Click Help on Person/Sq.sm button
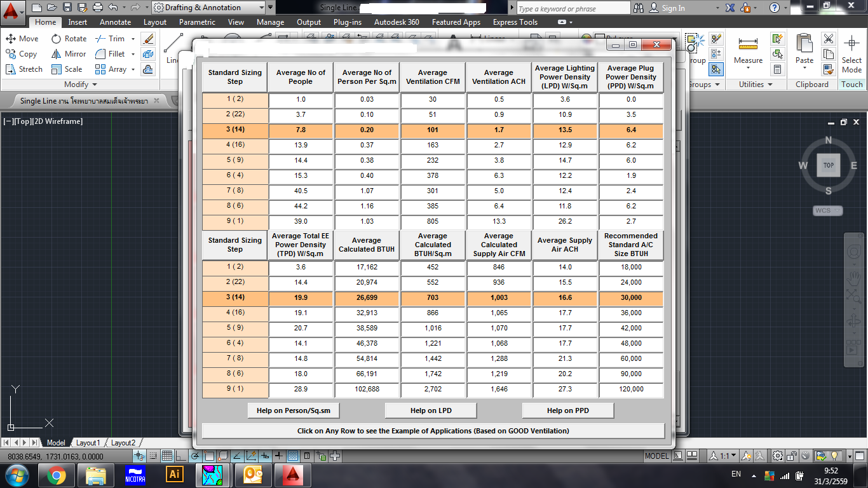 [x=294, y=410]
